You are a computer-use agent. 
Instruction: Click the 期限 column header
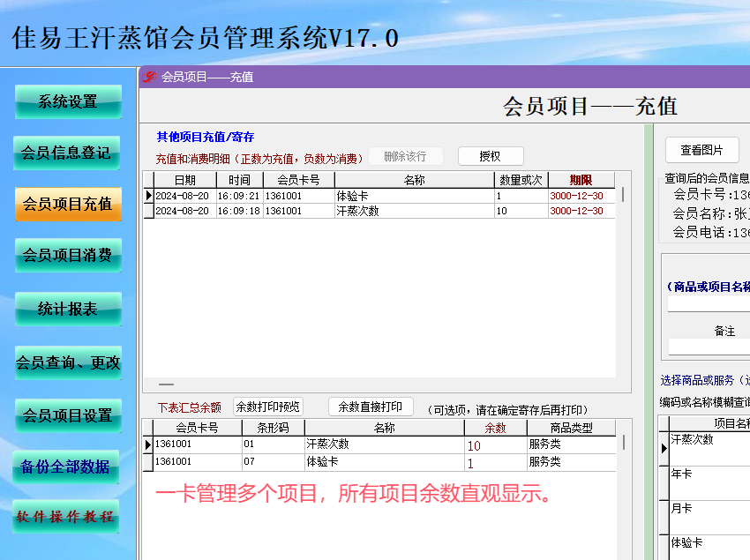pyautogui.click(x=581, y=180)
